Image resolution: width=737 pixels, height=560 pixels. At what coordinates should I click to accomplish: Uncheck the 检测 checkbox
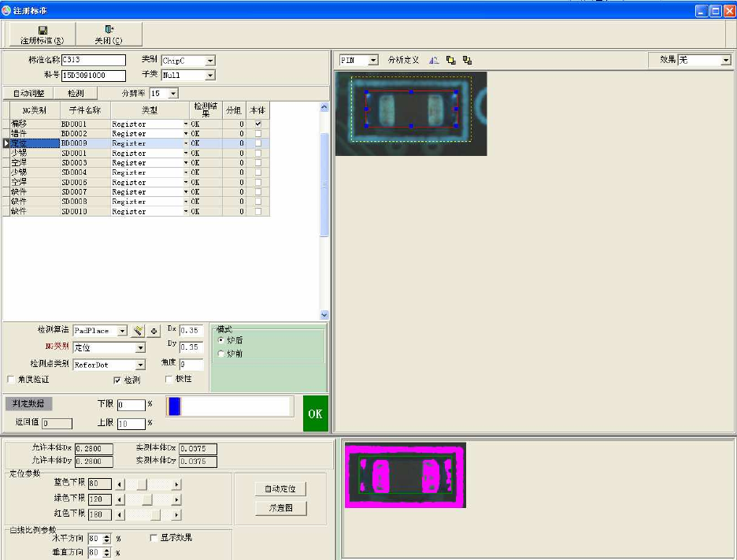pos(117,380)
